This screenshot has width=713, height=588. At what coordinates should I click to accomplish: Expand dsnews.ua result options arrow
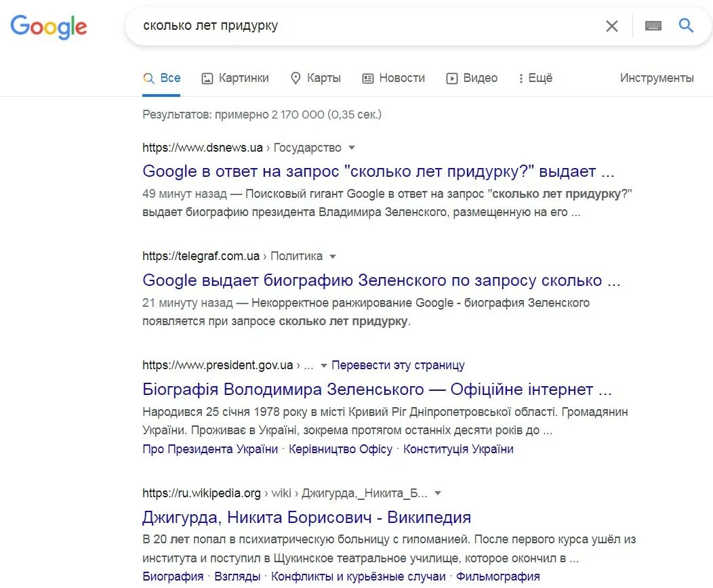[x=351, y=148]
